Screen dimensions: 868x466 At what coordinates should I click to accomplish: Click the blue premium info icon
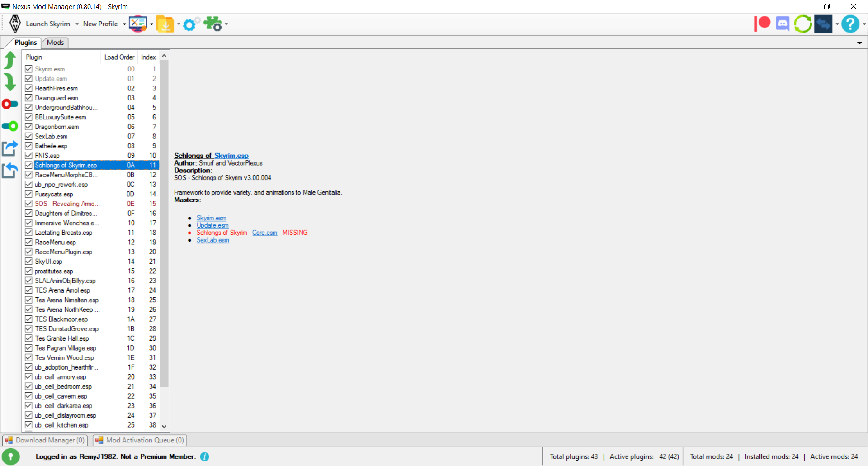(205, 457)
